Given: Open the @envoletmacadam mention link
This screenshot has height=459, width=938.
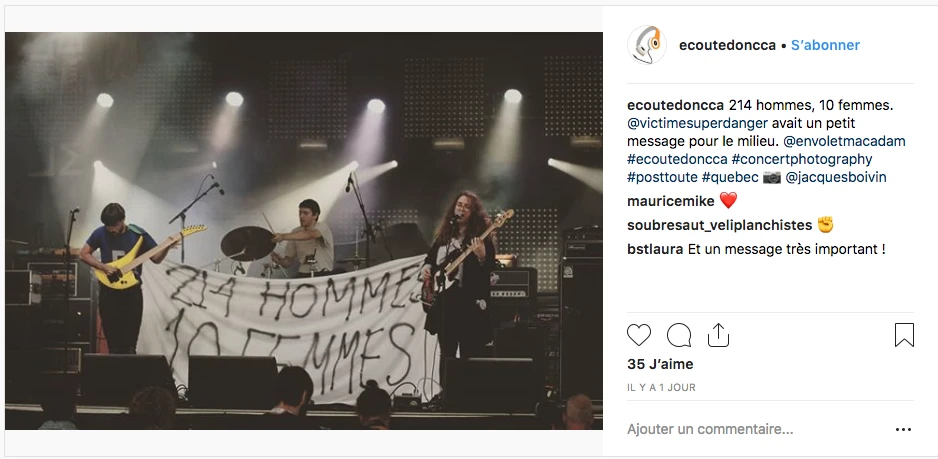Looking at the screenshot, I should [844, 141].
